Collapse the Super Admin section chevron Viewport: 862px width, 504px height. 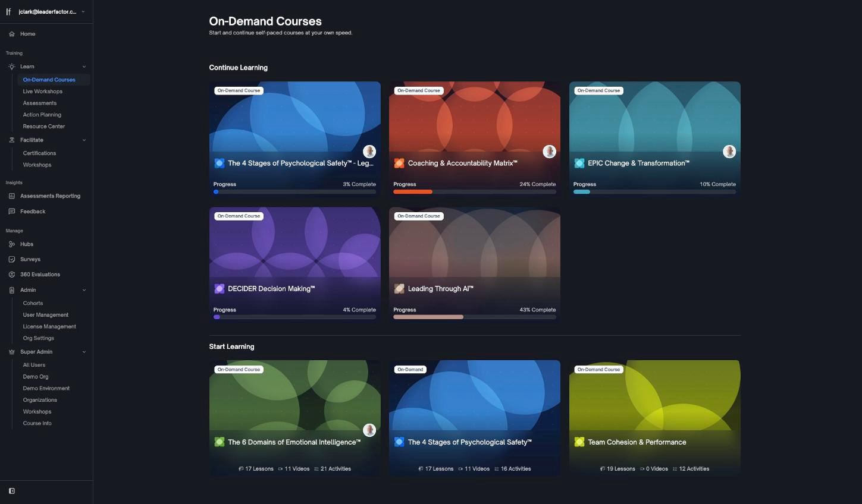point(84,352)
